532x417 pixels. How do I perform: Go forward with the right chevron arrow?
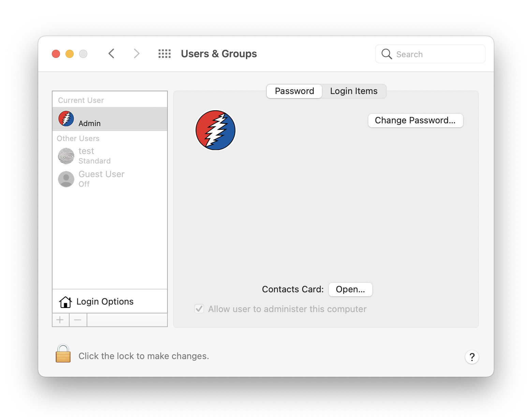coord(136,53)
